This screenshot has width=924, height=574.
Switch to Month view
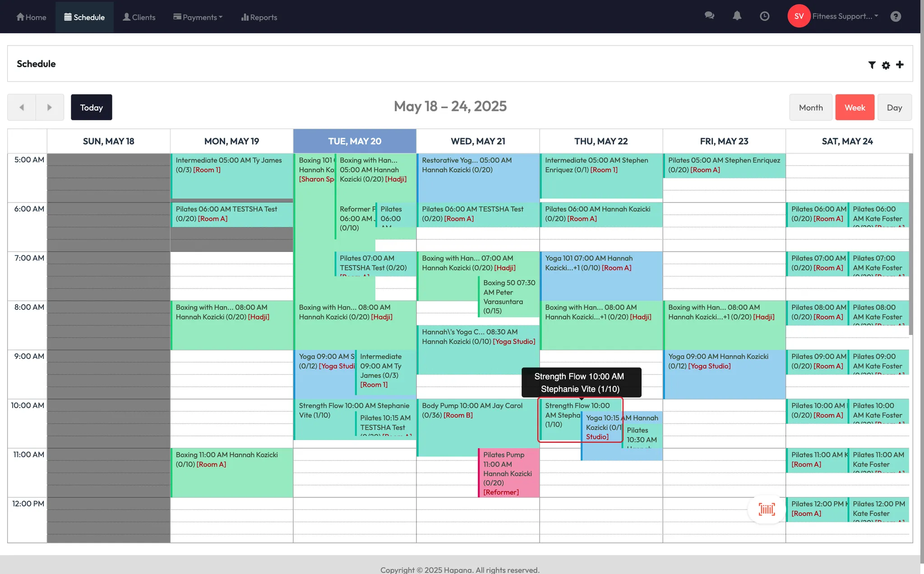coord(810,107)
